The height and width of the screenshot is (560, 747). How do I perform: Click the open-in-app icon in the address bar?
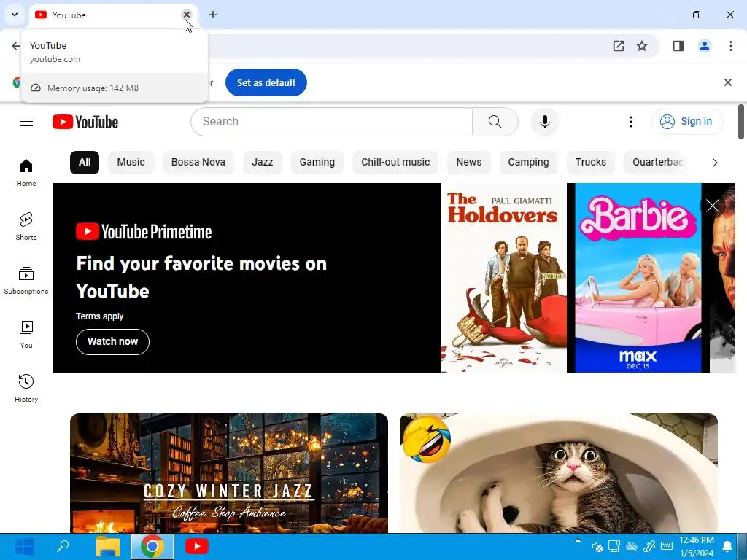[x=619, y=46]
